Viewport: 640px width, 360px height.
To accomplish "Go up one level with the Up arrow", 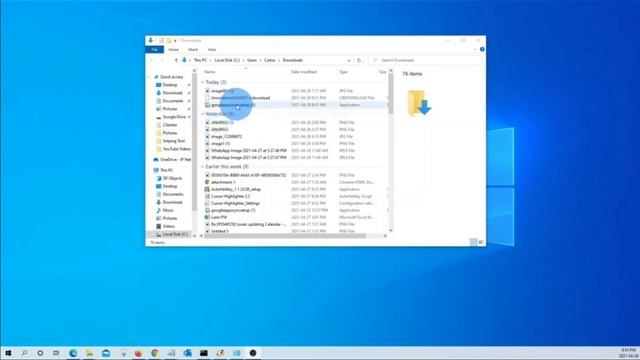I will tap(176, 60).
